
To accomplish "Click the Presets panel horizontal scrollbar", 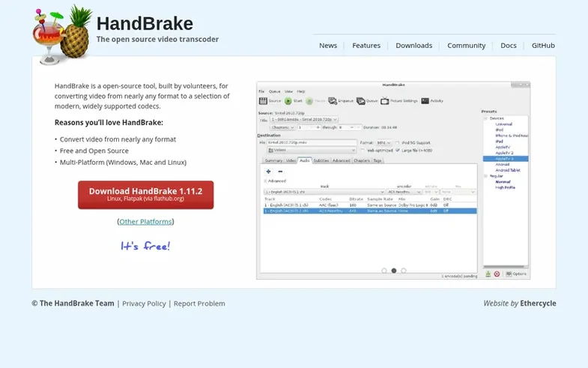I will 506,267.
